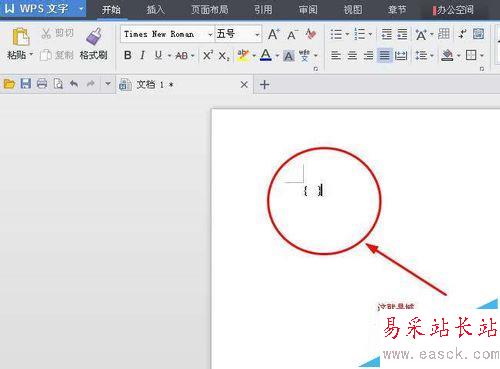Apply font color red A
Image resolution: width=500 pixels, height=369 pixels.
click(x=266, y=55)
